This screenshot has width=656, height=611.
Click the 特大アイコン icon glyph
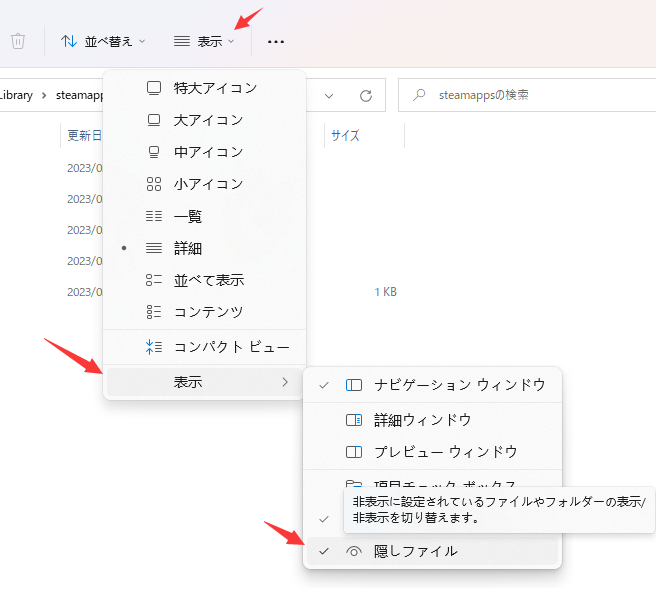point(154,88)
